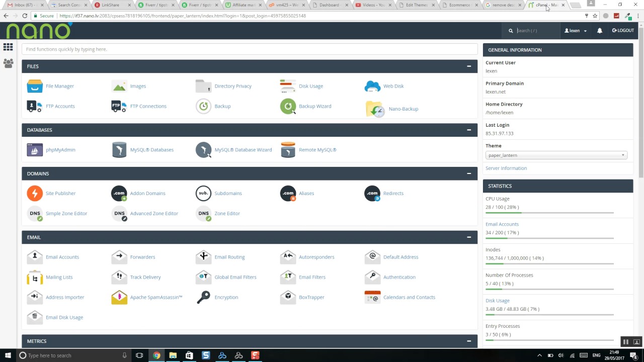Screen dimensions: 644x362
Task: Open the Disk Usage statistics link
Action: (x=498, y=301)
